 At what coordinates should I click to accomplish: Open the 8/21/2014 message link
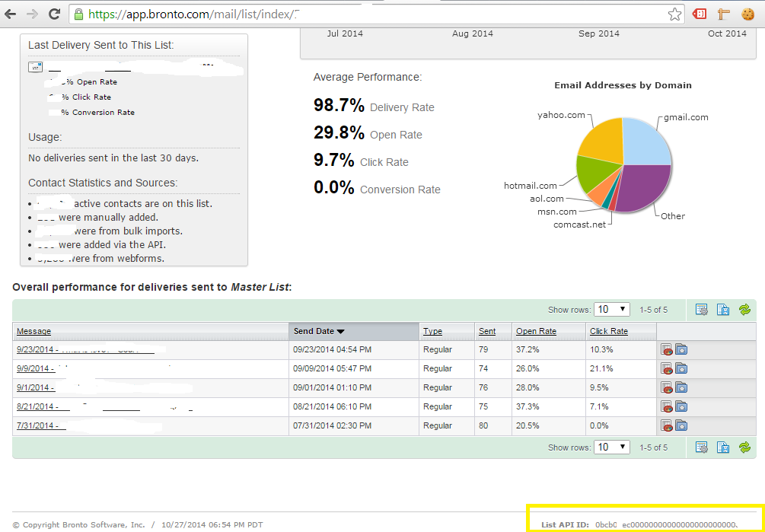[36, 406]
